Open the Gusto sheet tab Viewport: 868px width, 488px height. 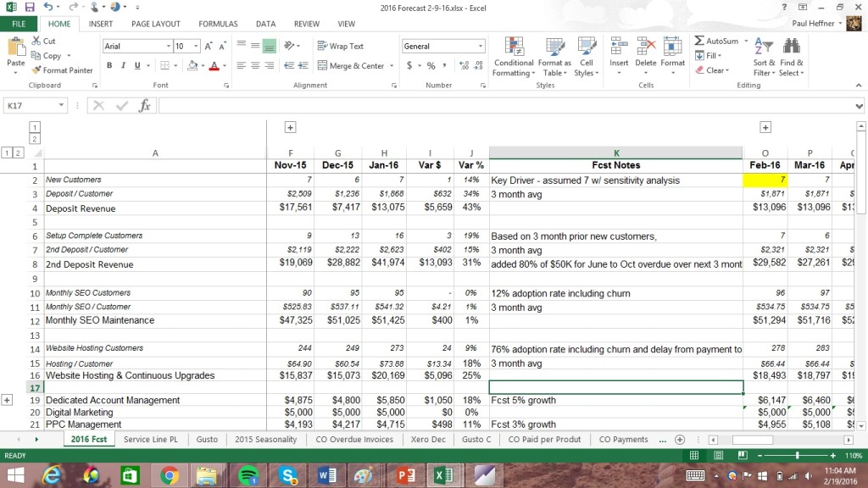207,440
